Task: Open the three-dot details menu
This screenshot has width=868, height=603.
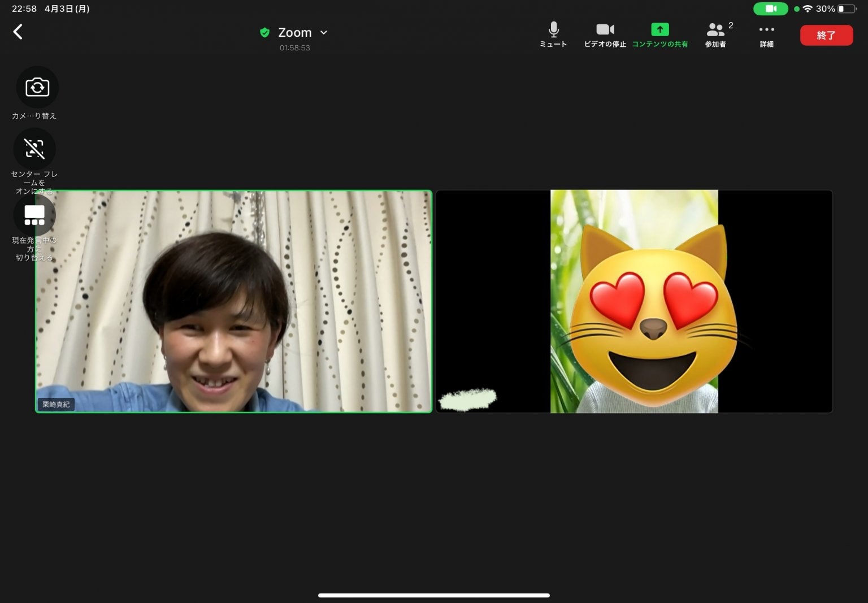Action: (766, 34)
